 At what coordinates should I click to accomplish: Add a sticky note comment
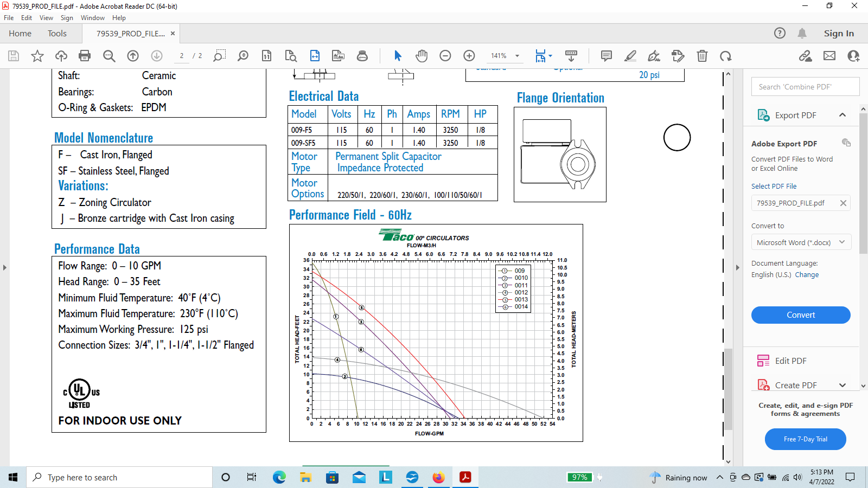click(607, 56)
